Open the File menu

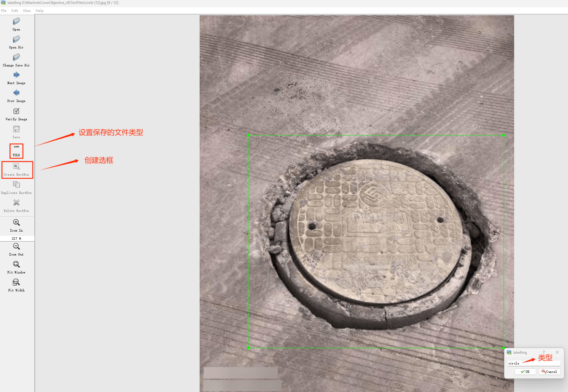[x=4, y=11]
